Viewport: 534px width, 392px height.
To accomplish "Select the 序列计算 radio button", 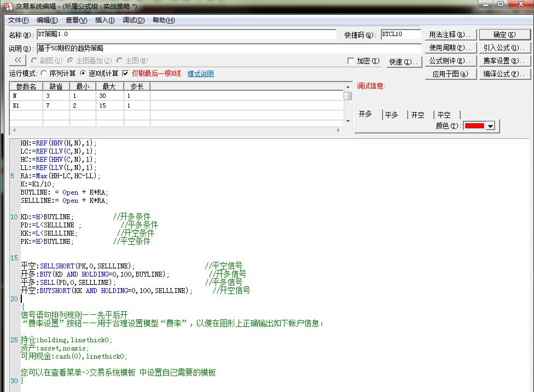I will click(44, 73).
